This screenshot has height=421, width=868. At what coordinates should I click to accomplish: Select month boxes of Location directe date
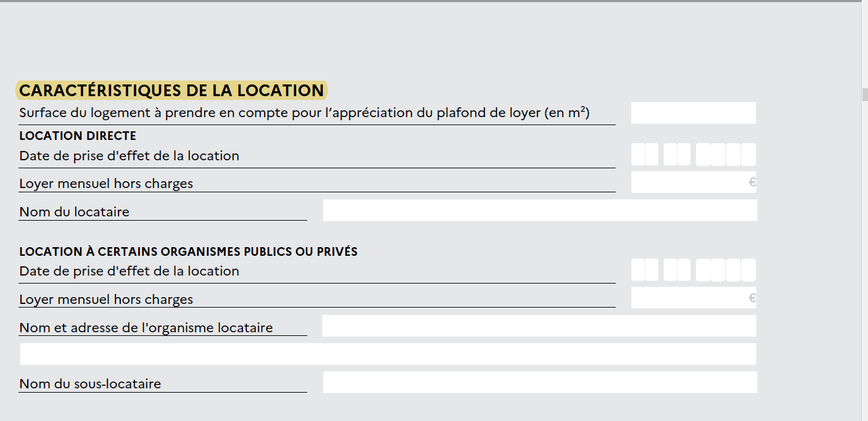677,154
